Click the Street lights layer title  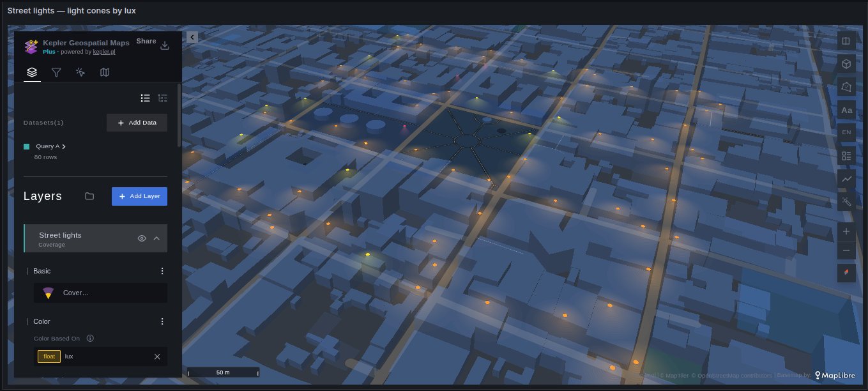coord(60,235)
